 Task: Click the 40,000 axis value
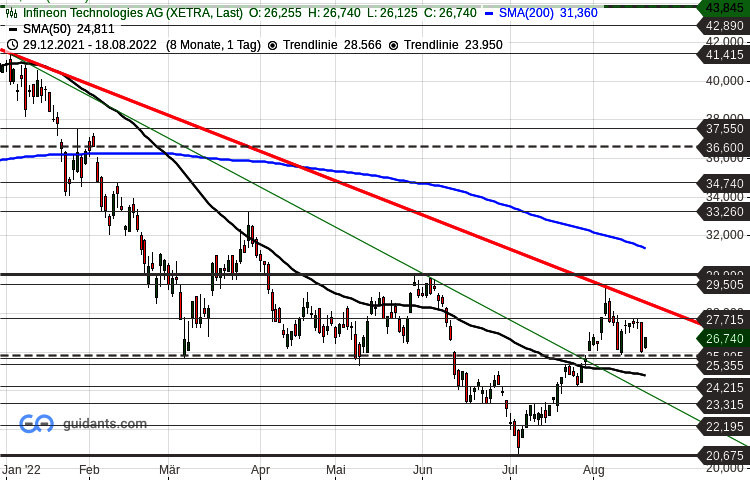pyautogui.click(x=724, y=81)
